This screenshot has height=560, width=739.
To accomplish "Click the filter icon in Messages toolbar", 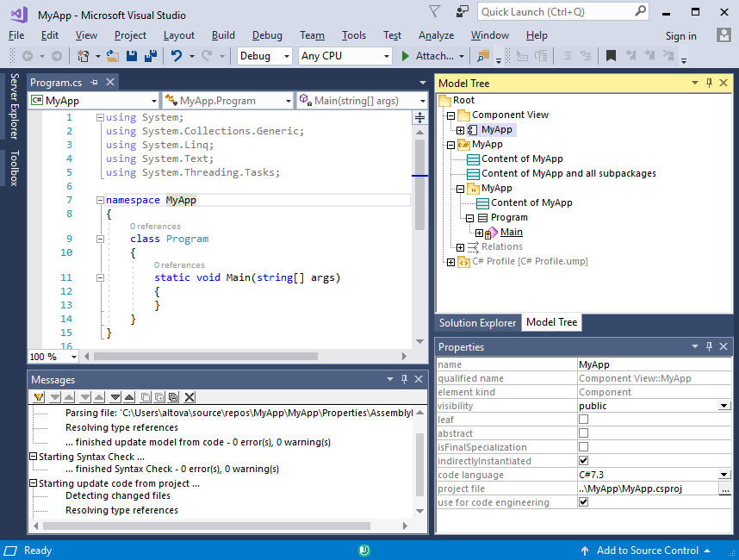I will (x=39, y=397).
